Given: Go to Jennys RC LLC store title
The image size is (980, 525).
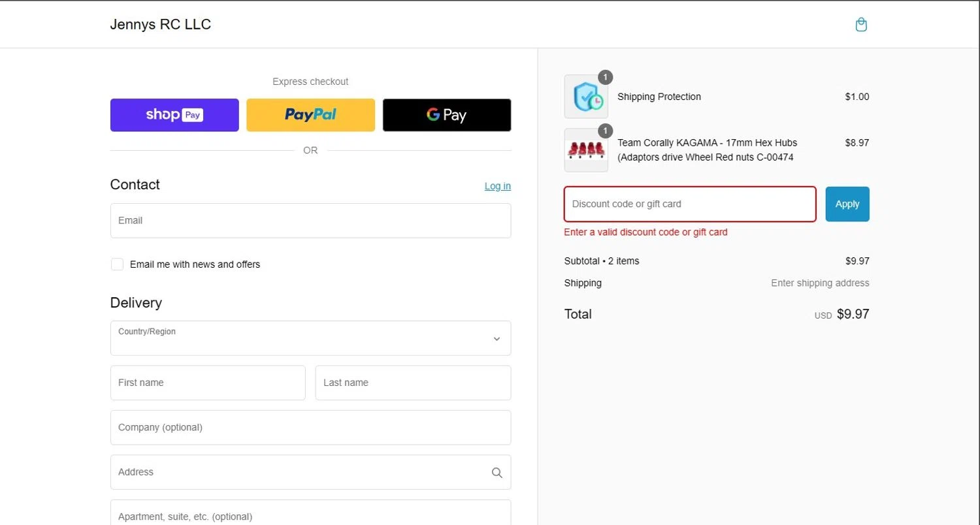Looking at the screenshot, I should pos(161,25).
